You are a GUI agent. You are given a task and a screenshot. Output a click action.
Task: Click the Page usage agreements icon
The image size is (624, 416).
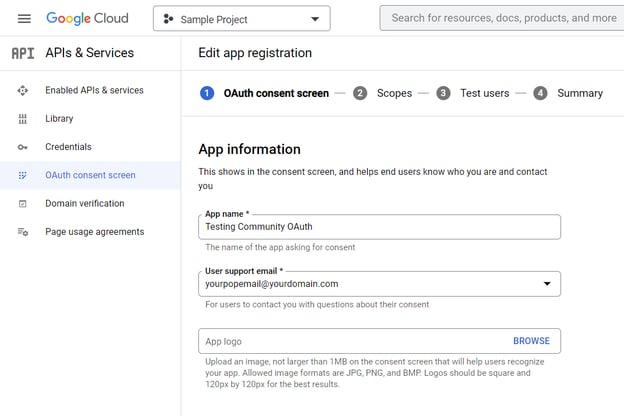tap(23, 232)
